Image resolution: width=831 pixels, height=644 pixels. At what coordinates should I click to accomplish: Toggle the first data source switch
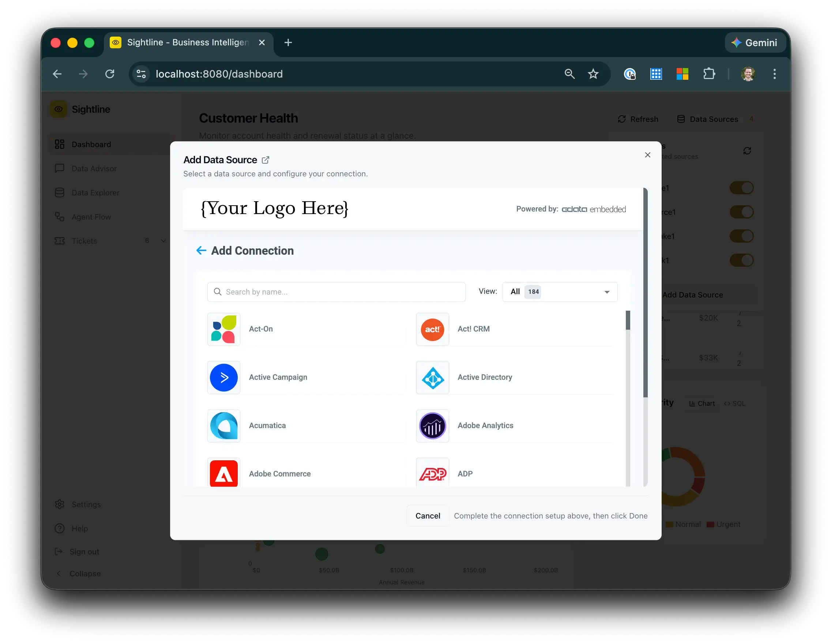pyautogui.click(x=741, y=188)
